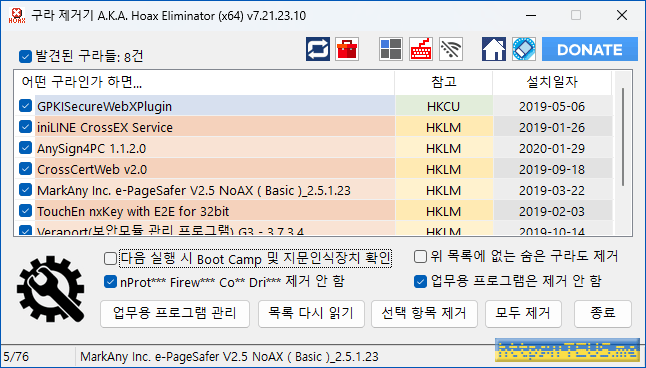This screenshot has height=368, width=646.
Task: Uncheck the AnySign4PC 1.1.2.0 checkbox
Action: (25, 148)
